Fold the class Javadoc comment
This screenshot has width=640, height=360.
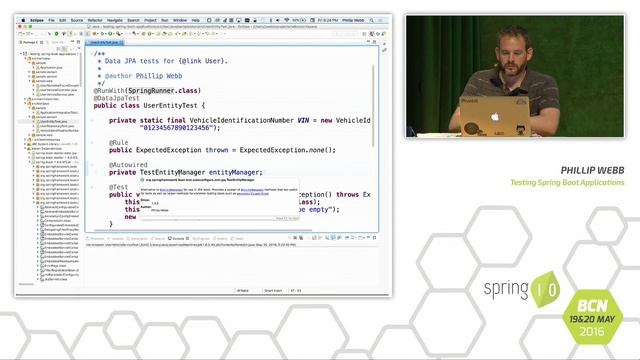[x=92, y=53]
